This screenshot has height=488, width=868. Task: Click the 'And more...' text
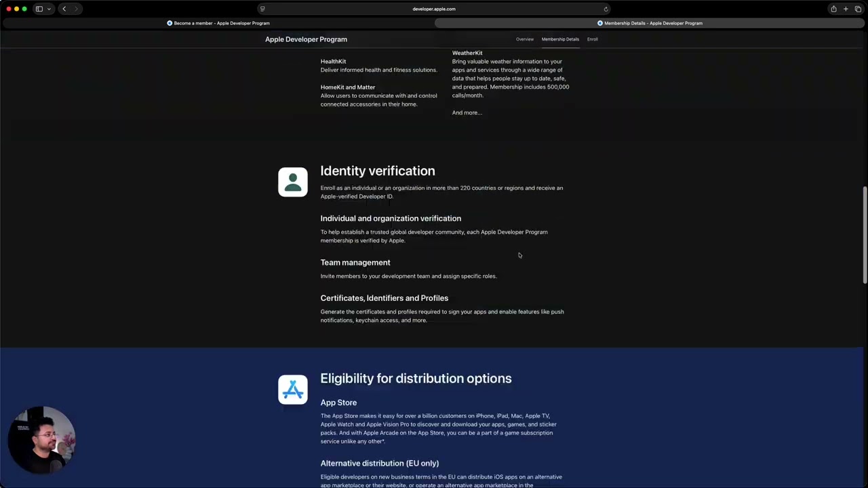click(x=467, y=113)
